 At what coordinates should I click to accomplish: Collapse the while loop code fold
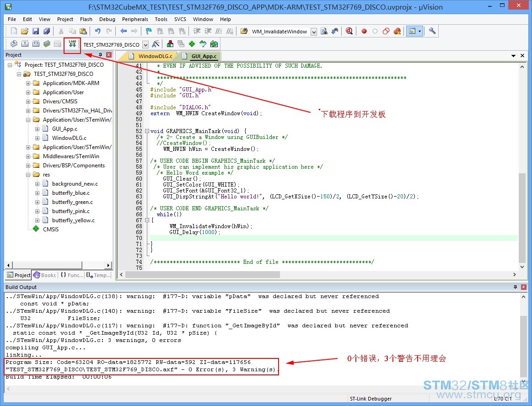[147, 220]
